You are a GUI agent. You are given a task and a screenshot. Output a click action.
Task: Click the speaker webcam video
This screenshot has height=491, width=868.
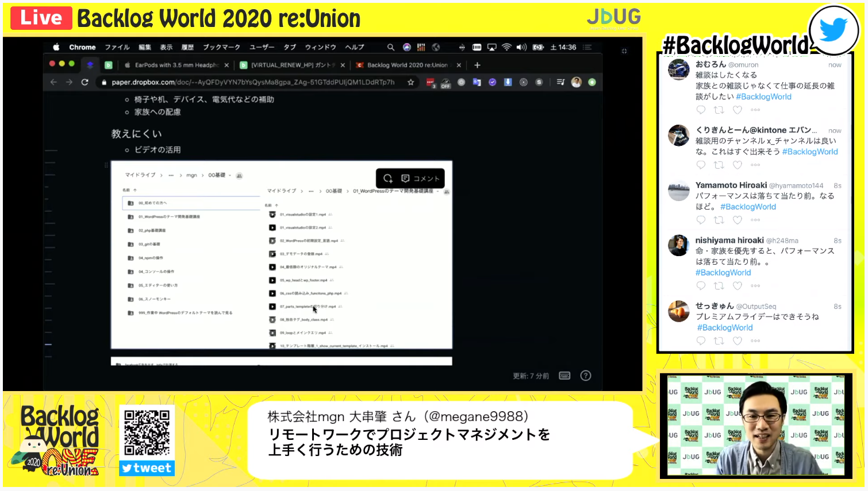[755, 426]
